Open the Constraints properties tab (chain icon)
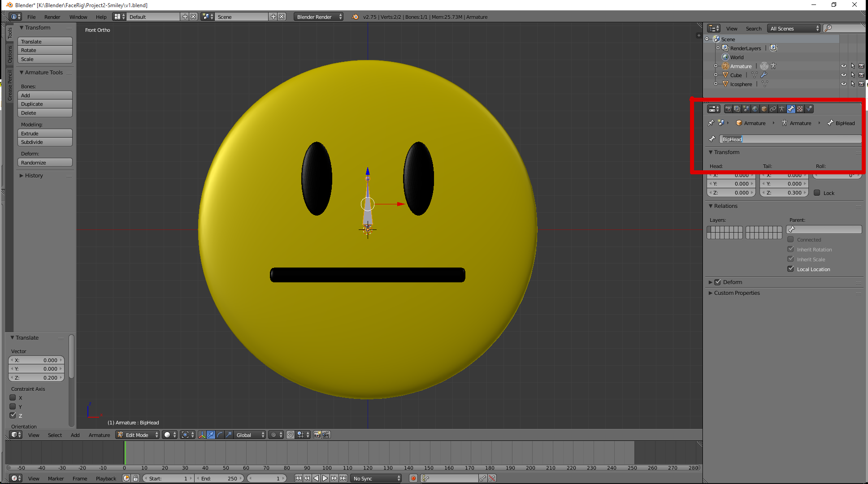Screen dimensions: 868x484 pyautogui.click(x=773, y=109)
